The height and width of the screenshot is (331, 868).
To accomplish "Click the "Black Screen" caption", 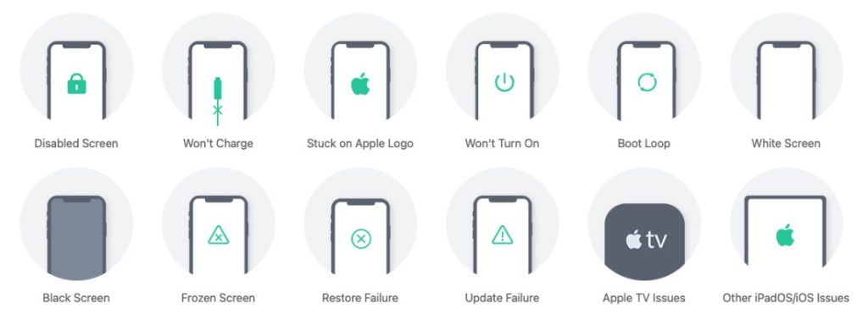I will click(x=76, y=298).
